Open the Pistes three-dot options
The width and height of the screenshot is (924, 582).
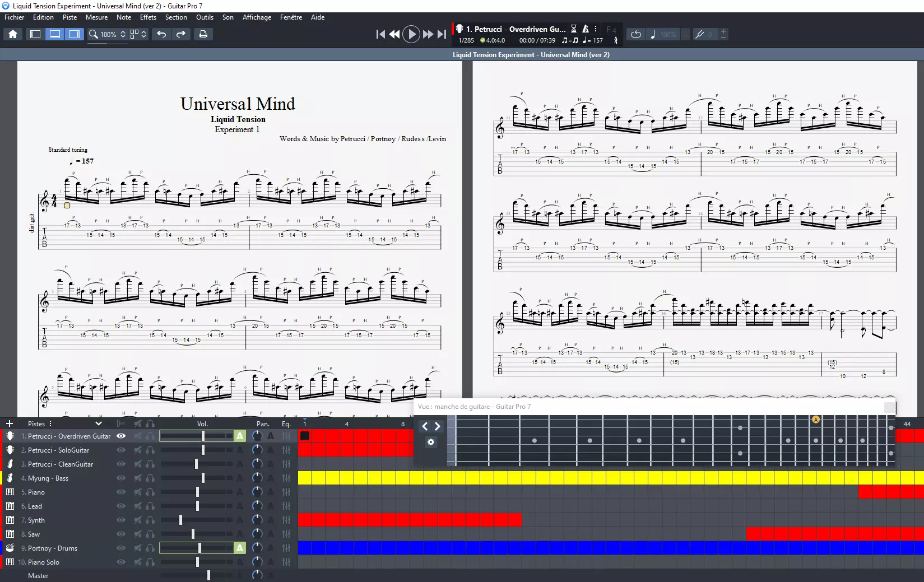(x=50, y=423)
